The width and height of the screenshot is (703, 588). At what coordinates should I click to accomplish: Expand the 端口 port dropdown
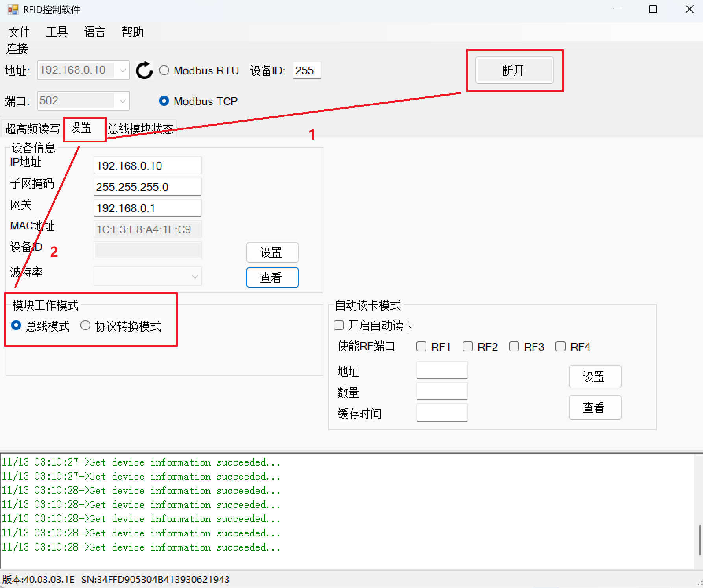click(122, 101)
